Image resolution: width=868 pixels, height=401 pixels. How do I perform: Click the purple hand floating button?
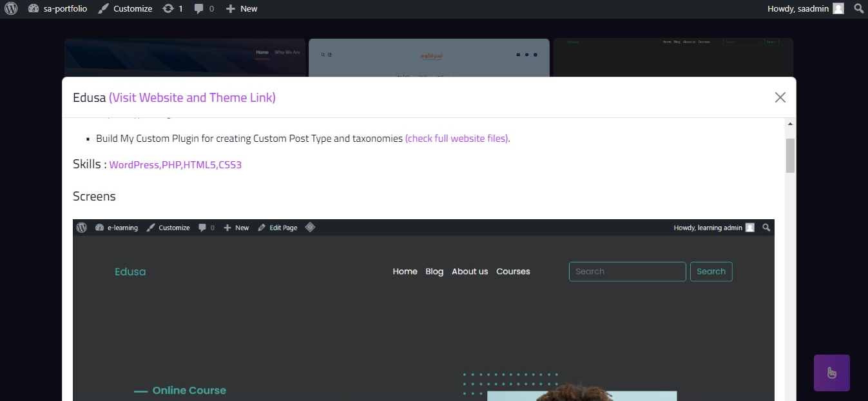[831, 373]
